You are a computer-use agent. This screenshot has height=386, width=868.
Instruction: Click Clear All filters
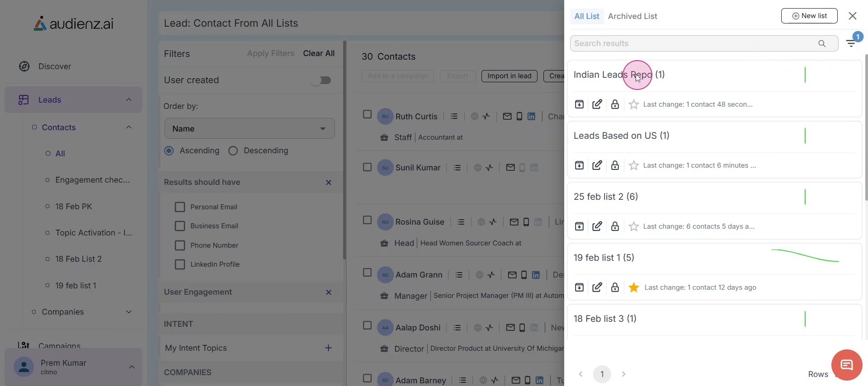coord(319,53)
